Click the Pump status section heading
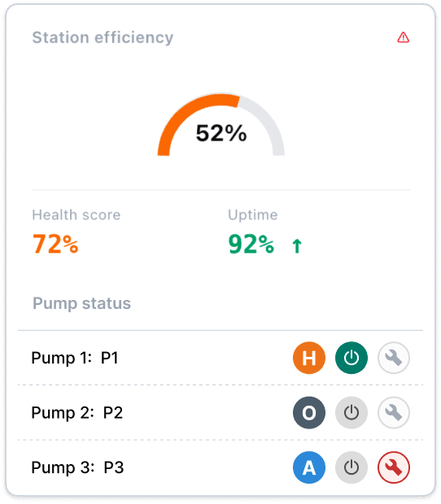The image size is (441, 504). pyautogui.click(x=81, y=303)
